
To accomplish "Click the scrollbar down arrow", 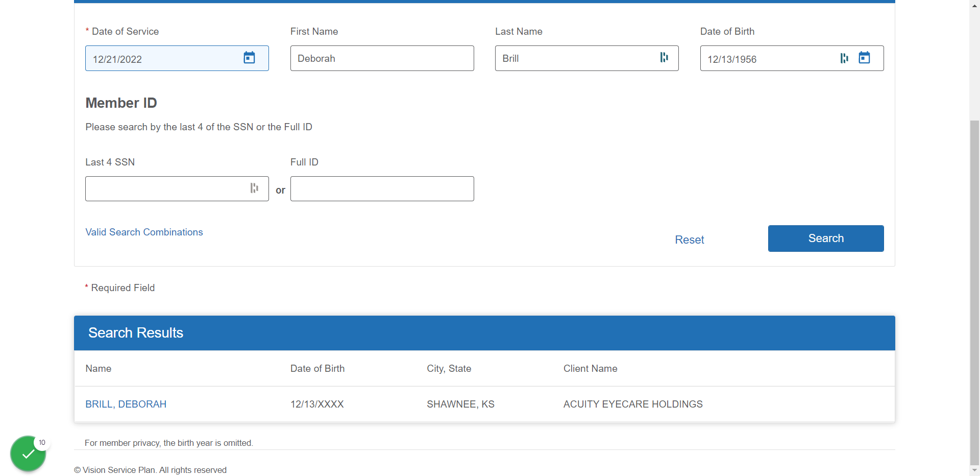I will pos(975,470).
